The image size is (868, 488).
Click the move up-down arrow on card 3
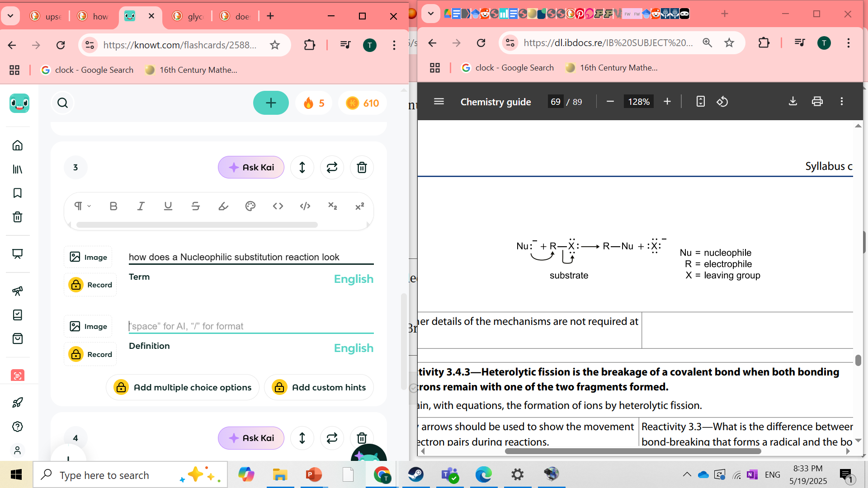pyautogui.click(x=302, y=167)
